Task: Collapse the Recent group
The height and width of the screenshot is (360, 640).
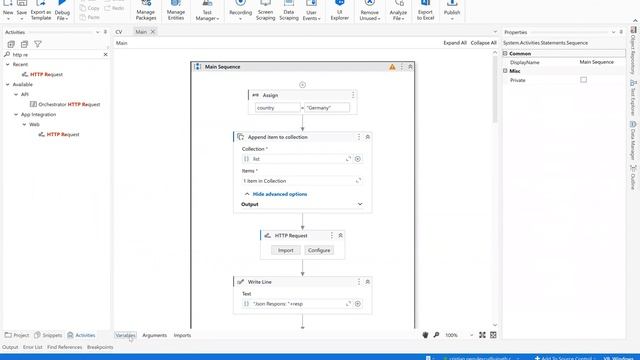Action: pos(7,64)
